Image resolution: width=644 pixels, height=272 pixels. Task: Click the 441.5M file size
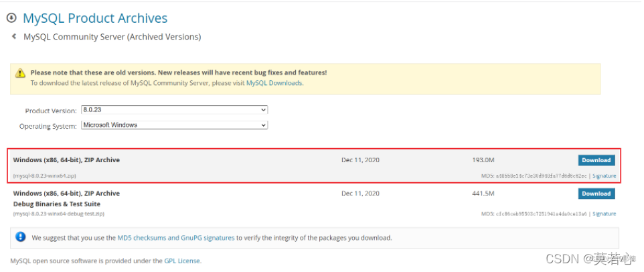point(483,193)
